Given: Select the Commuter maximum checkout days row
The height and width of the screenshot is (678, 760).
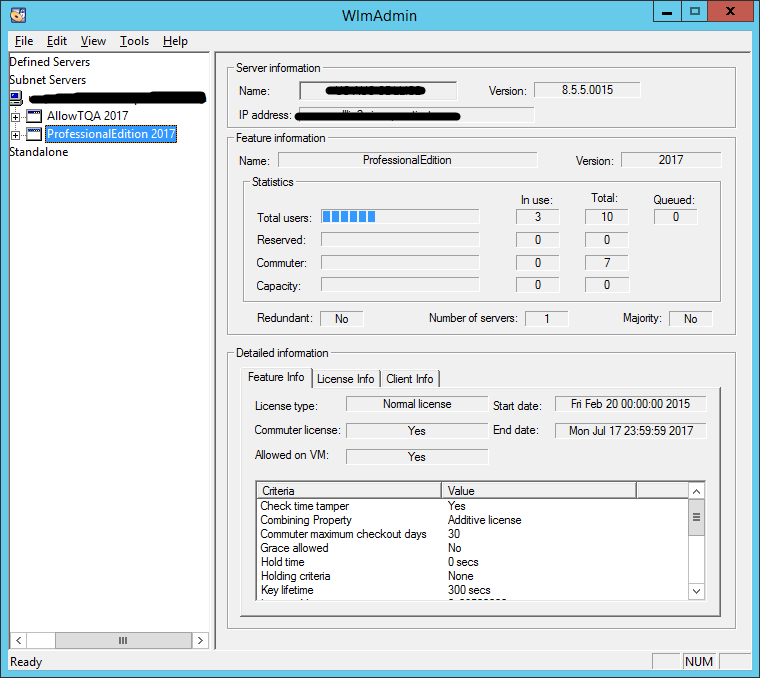Looking at the screenshot, I should point(473,534).
